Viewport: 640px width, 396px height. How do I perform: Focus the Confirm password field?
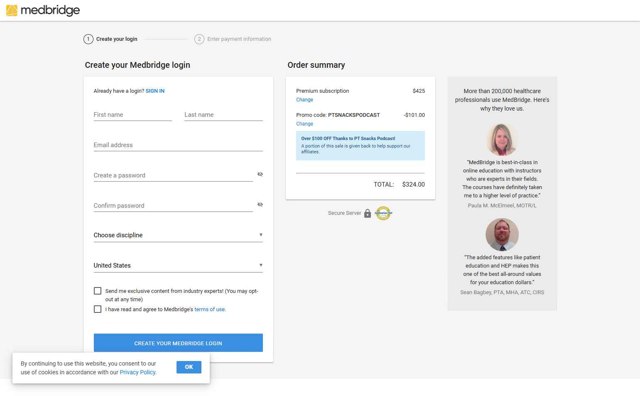pos(173,206)
